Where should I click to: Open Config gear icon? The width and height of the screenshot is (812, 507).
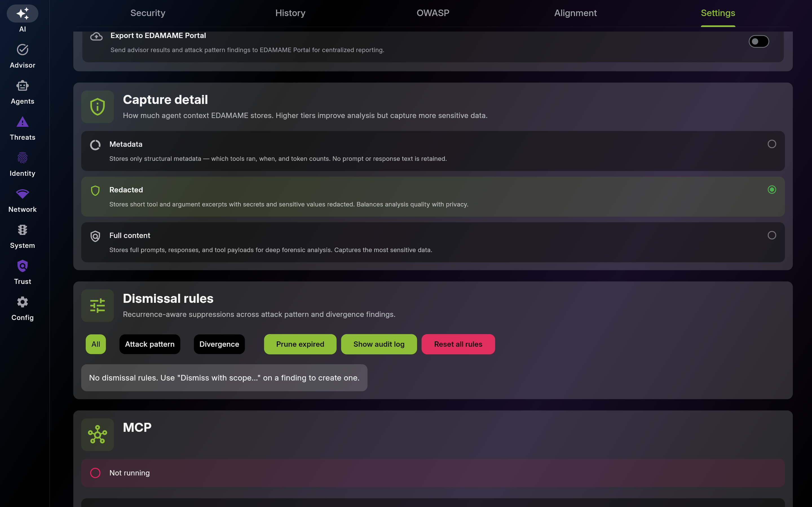point(23,302)
